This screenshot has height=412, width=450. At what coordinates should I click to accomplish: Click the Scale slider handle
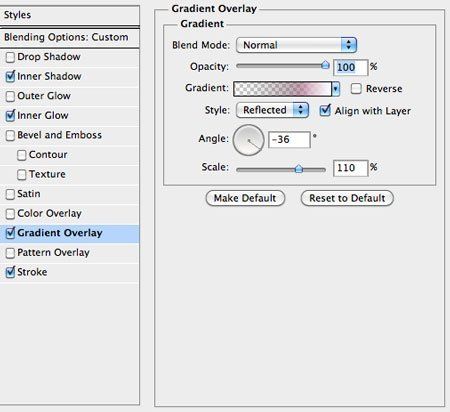click(x=299, y=169)
